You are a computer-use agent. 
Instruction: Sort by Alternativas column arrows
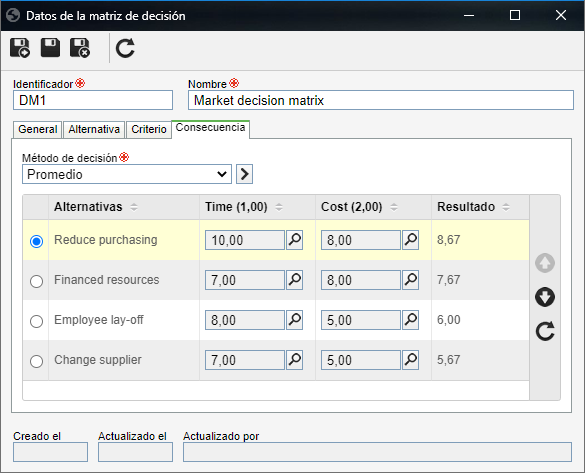point(134,207)
